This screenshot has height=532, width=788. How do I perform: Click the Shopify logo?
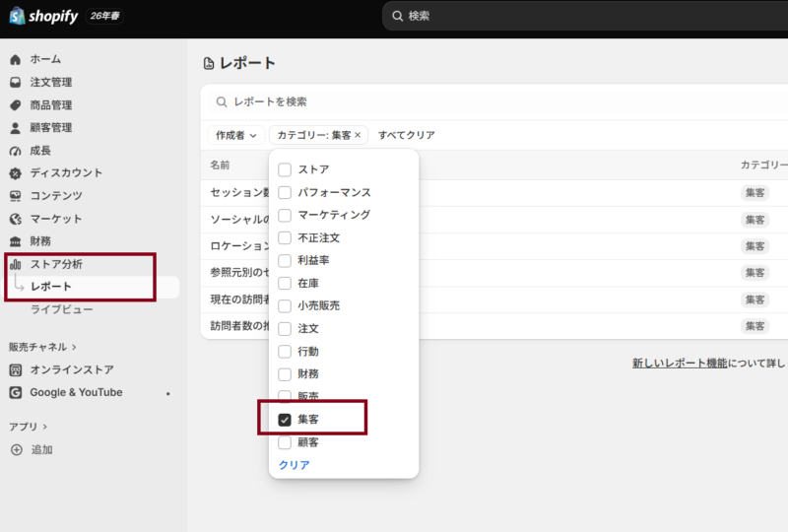pos(43,16)
